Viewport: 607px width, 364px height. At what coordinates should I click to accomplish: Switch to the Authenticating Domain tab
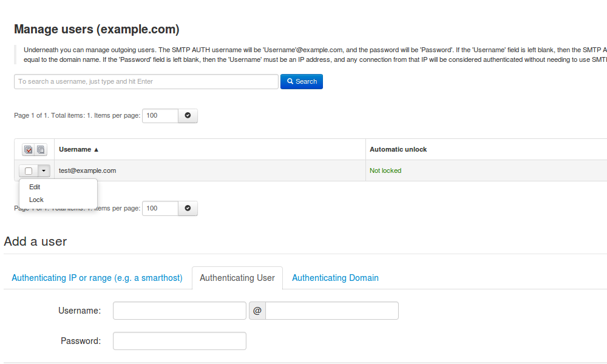tap(335, 278)
